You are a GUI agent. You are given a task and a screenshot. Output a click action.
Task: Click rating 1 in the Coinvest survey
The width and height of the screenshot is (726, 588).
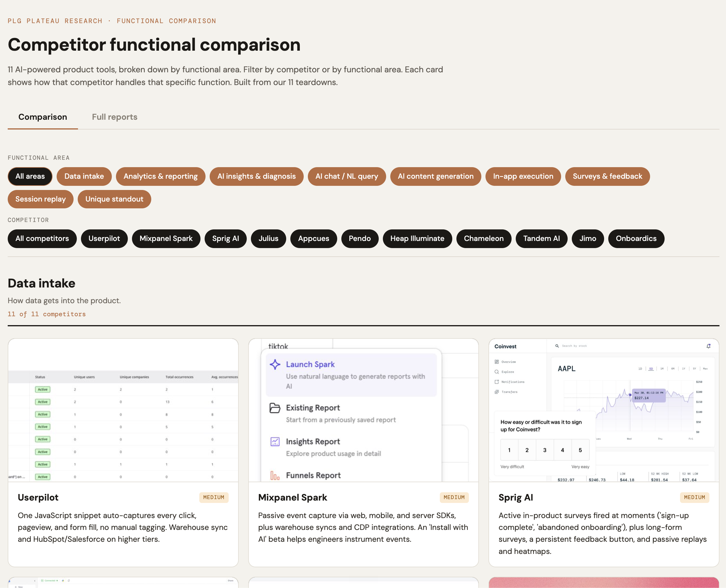tap(509, 450)
